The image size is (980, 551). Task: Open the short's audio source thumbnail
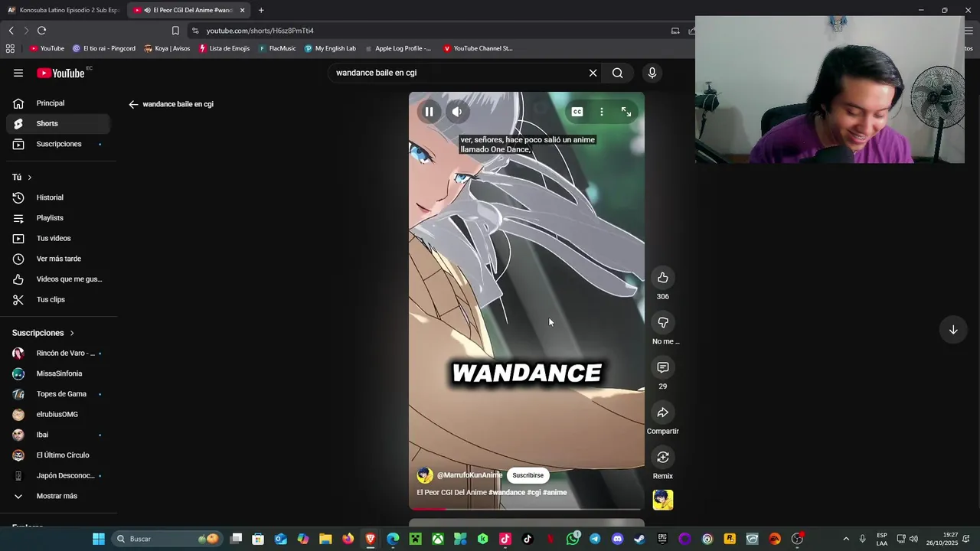(663, 500)
